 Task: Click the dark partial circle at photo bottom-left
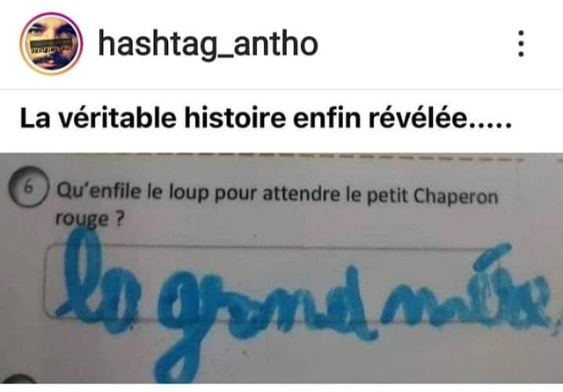coord(18,379)
